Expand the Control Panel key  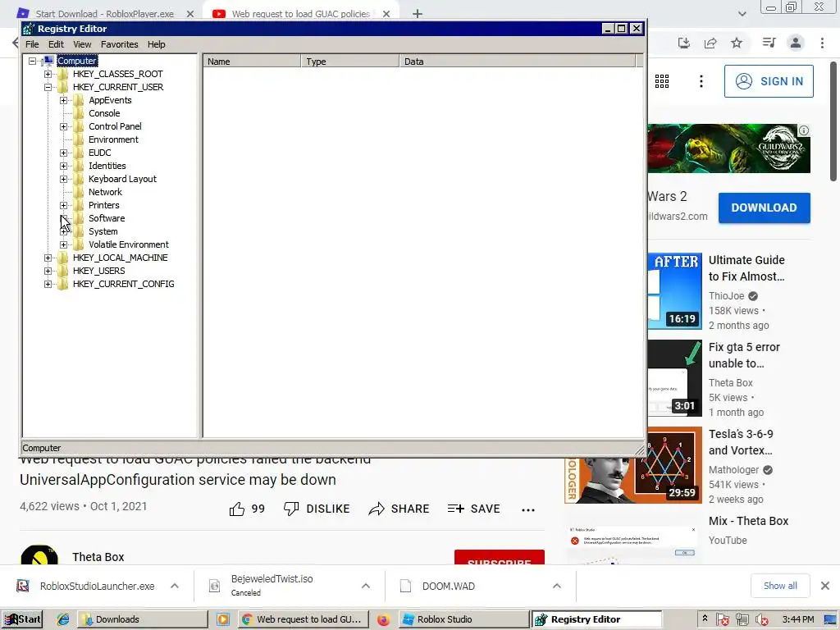64,126
